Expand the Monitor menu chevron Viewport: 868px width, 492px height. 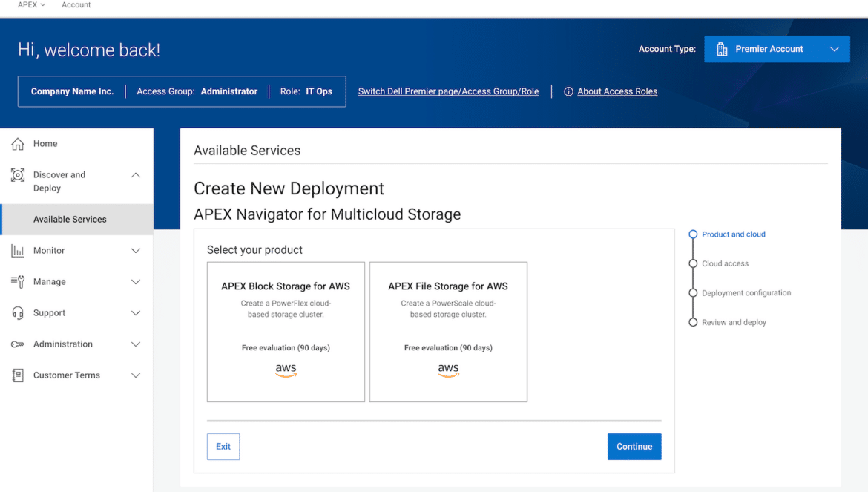click(x=136, y=251)
